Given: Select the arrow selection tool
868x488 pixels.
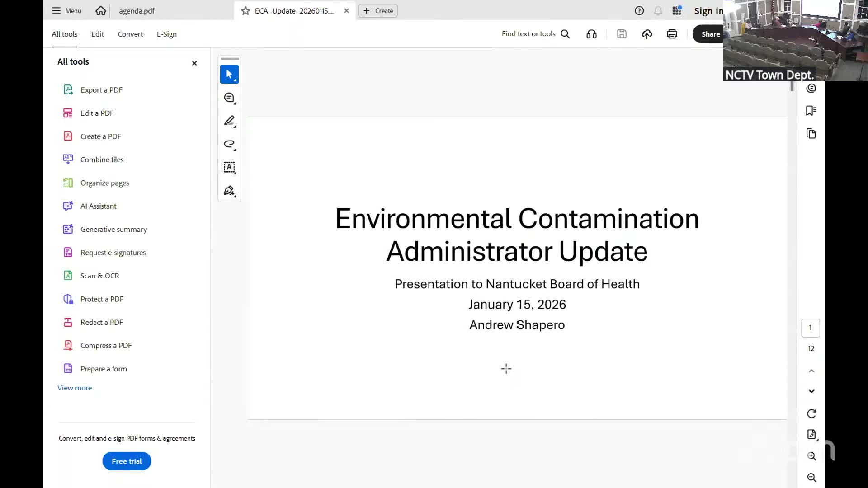Looking at the screenshot, I should (229, 74).
